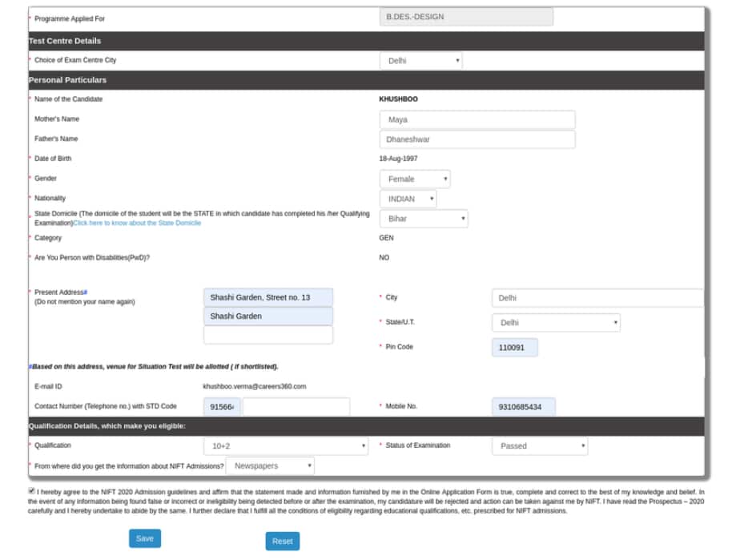
Task: Click the empty third address line
Action: 269,335
